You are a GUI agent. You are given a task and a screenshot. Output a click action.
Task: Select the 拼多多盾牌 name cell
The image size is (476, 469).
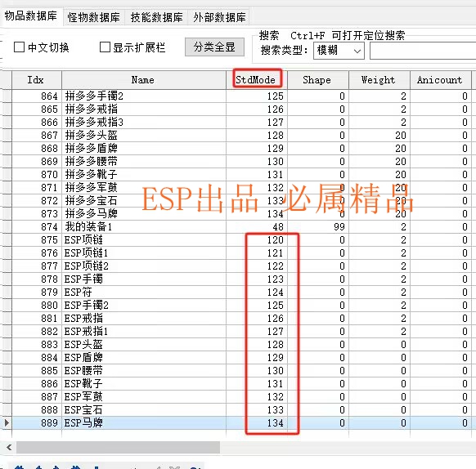144,149
